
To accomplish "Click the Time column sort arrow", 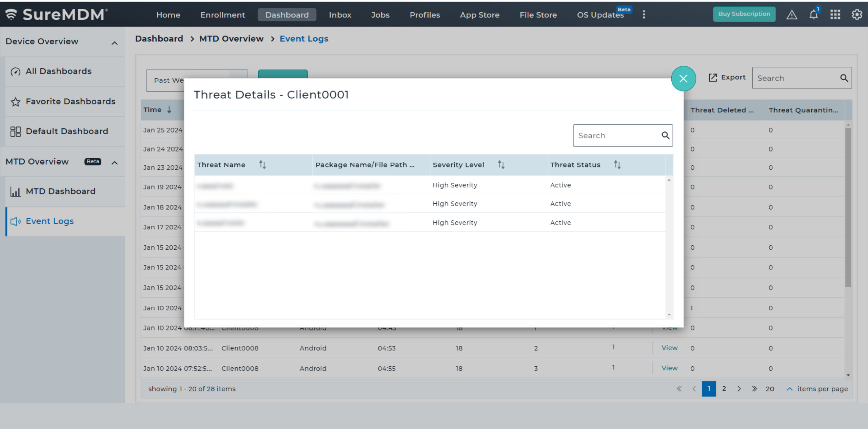I will pos(169,110).
